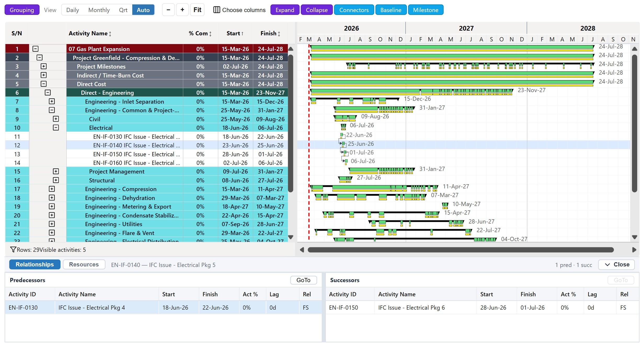
Task: Click Gantt chart scroll up arrow
Action: tap(635, 49)
